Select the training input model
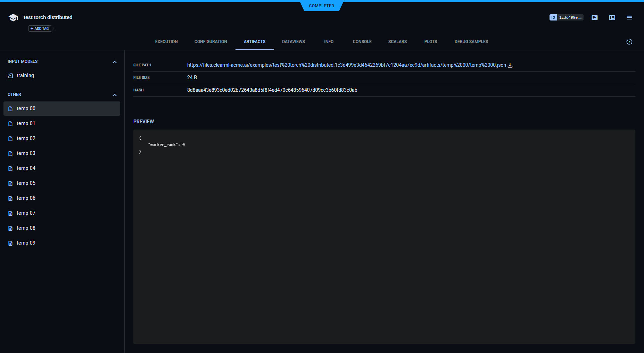 25,75
